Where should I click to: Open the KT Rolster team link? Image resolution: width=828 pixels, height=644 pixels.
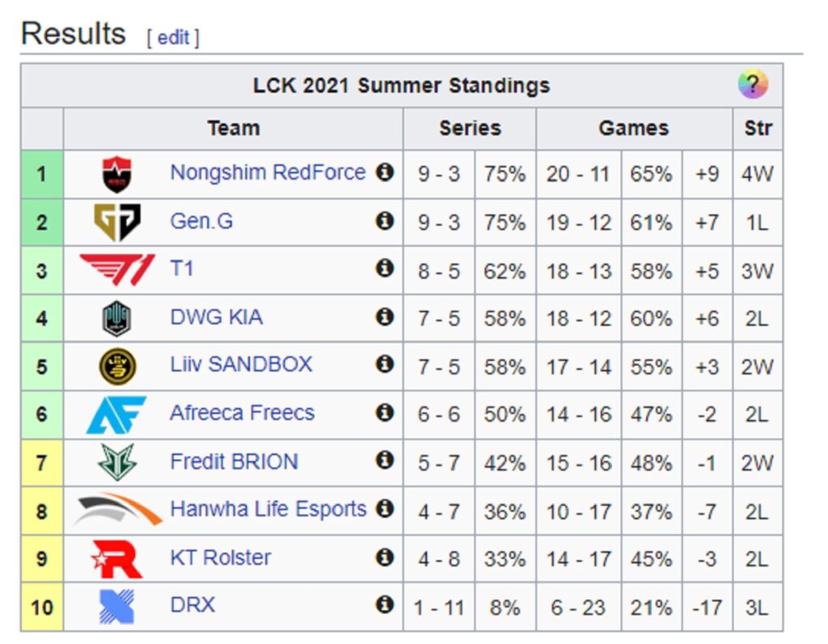pyautogui.click(x=220, y=558)
